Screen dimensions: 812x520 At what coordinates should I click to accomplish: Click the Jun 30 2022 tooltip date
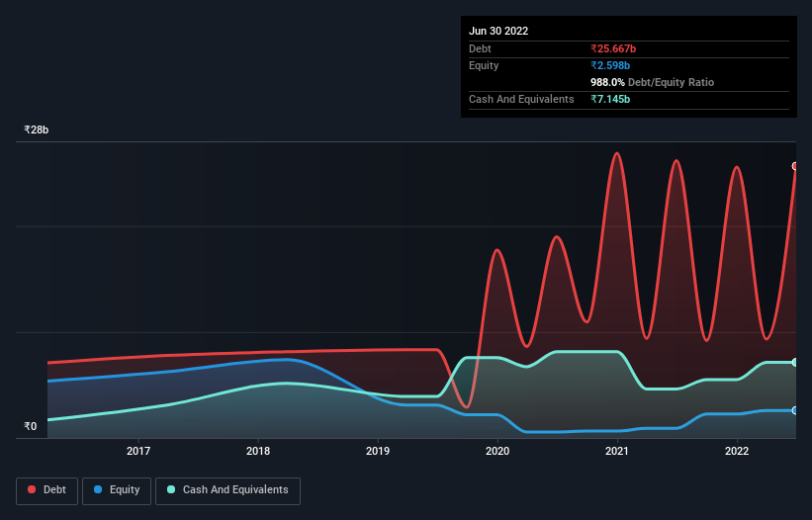[x=498, y=31]
